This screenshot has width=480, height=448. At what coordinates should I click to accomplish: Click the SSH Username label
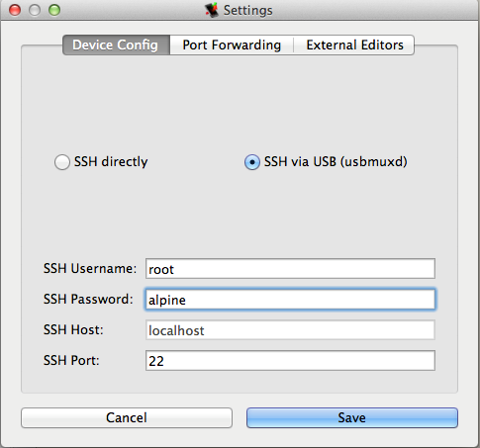[90, 268]
